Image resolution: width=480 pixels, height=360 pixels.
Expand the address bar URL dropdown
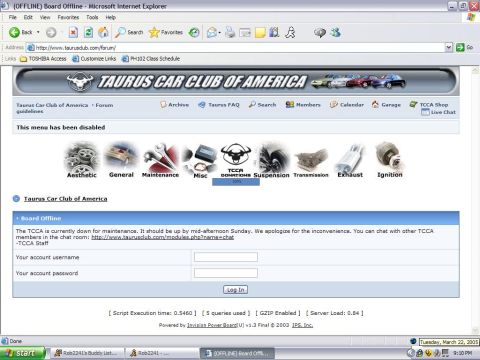pyautogui.click(x=449, y=48)
